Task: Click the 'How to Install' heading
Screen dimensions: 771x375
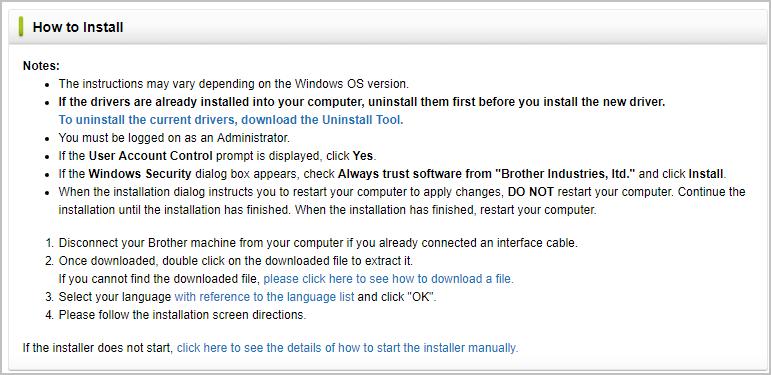Action: pyautogui.click(x=78, y=27)
